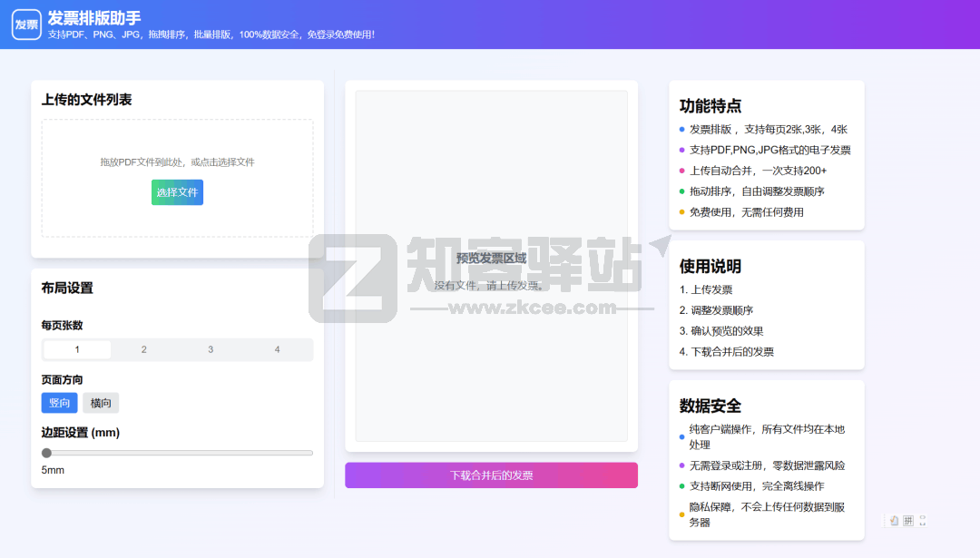
Task: Click the half-width mode icon in the IME toolbar
Action: tap(923, 520)
